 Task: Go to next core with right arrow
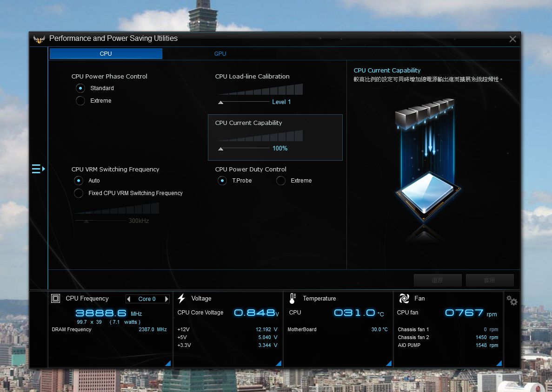(166, 299)
